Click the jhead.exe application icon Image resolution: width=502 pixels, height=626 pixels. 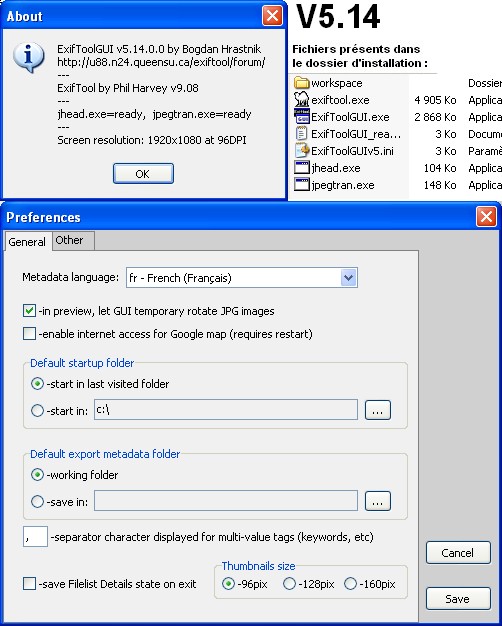302,167
